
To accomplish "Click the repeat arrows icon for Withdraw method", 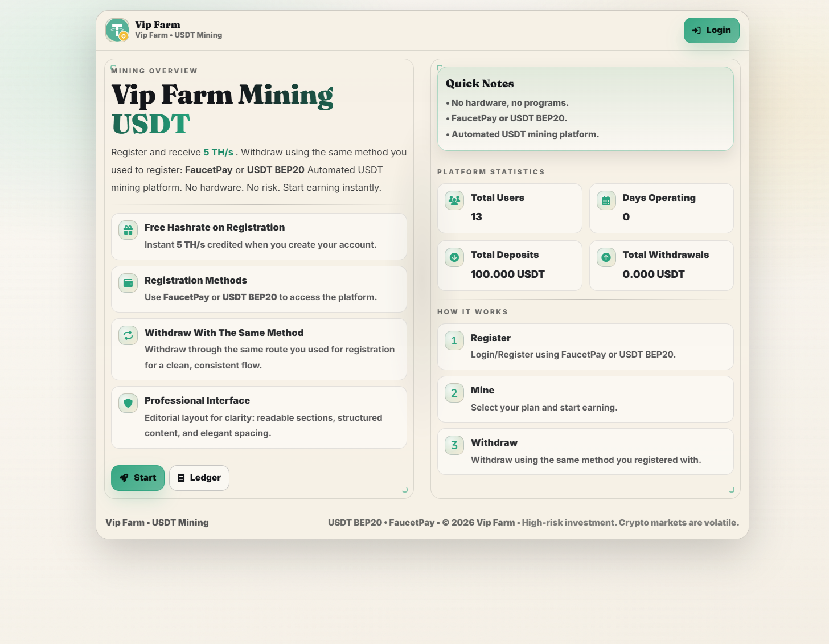I will 128,335.
